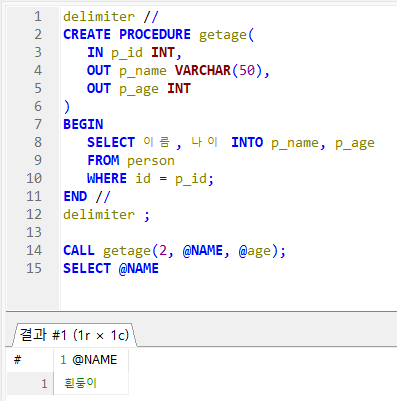Select line number 2 in the gutter
This screenshot has height=401, width=397.
pyautogui.click(x=38, y=34)
